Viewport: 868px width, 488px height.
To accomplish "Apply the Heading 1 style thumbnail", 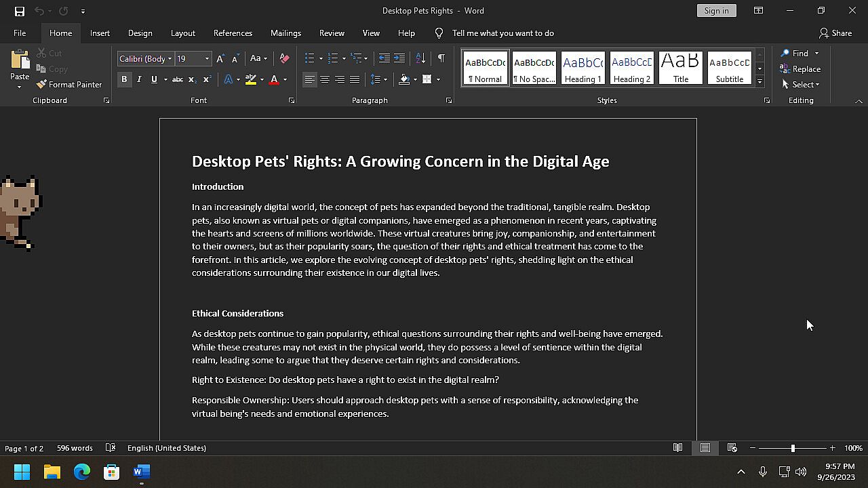I will tap(583, 68).
